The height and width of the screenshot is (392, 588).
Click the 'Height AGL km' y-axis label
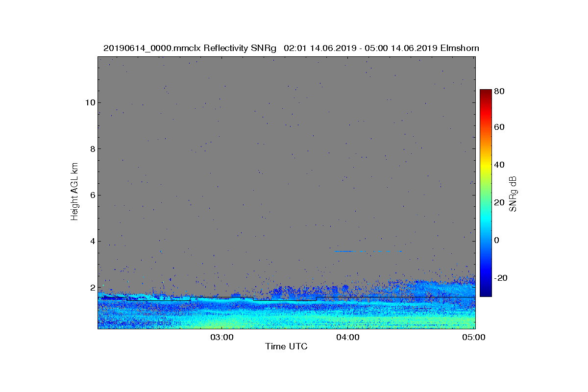(74, 193)
